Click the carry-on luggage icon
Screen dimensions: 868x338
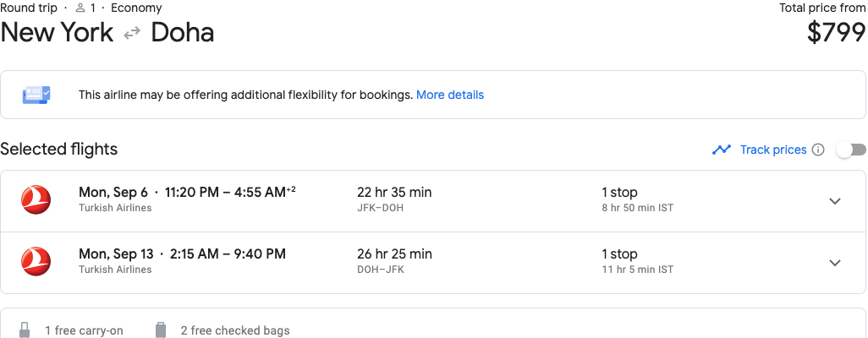coord(25,330)
